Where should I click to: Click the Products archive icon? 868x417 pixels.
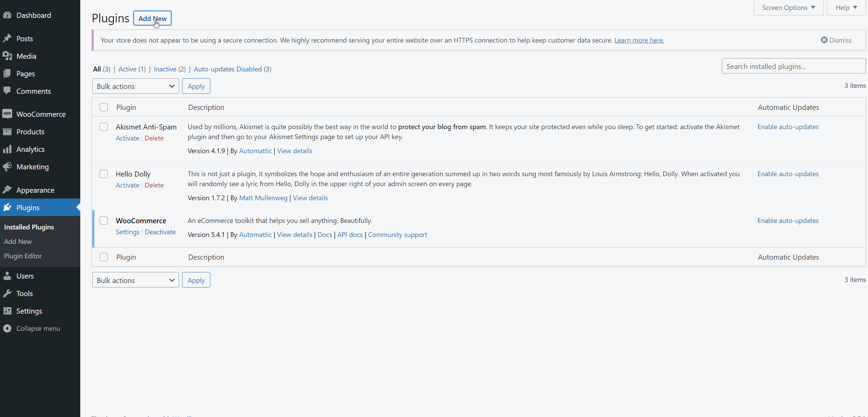pos(7,132)
